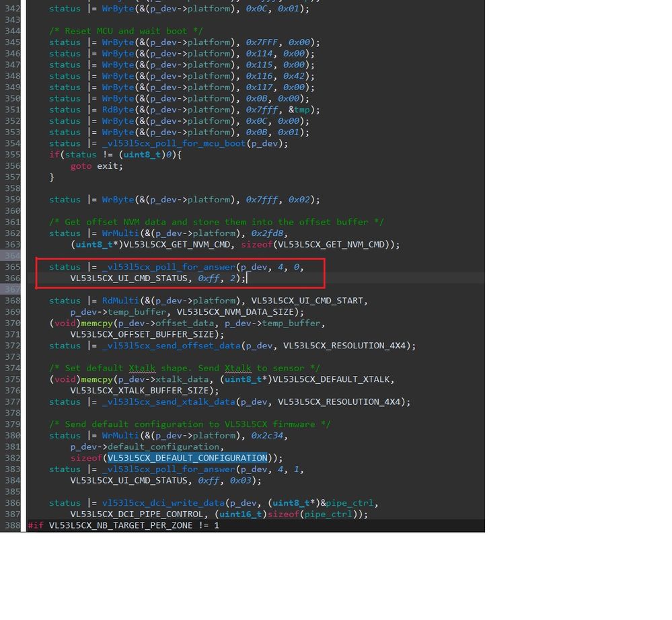Click the uint8_t cast on line 355
The image size is (672, 620).
142,155
